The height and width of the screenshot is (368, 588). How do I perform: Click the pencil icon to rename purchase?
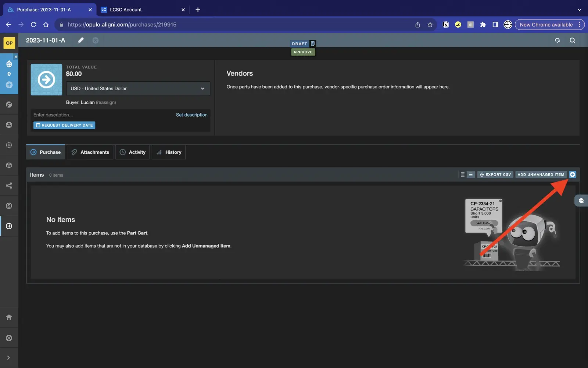[x=80, y=40]
